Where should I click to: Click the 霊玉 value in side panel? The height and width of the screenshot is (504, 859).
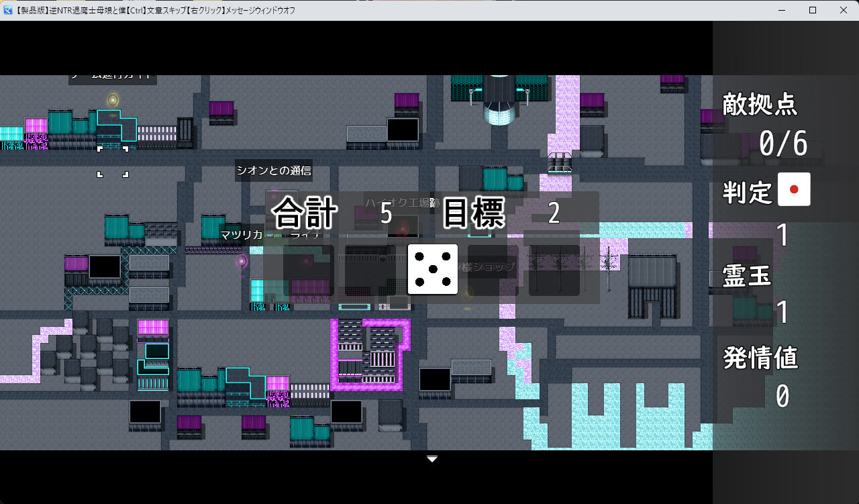[782, 313]
